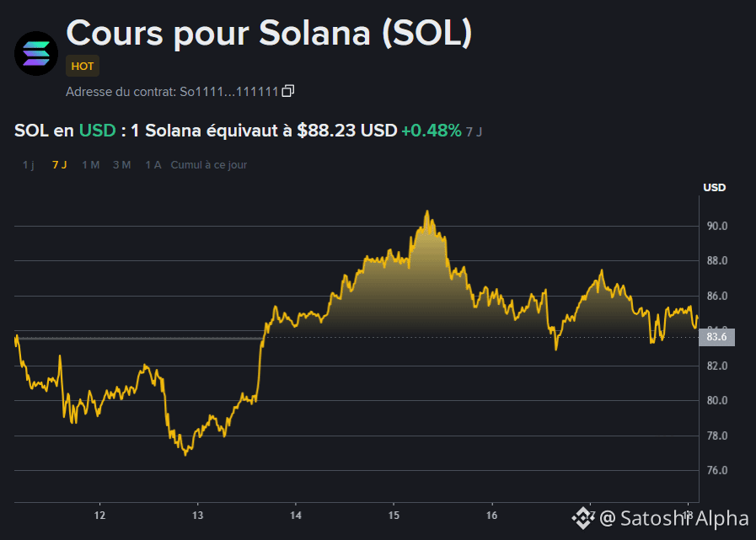Viewport: 756px width, 540px height.
Task: Click date 13 on the x-axis
Action: click(x=198, y=516)
